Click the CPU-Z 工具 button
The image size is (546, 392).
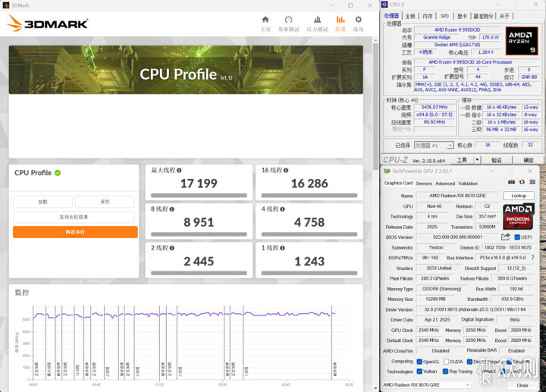click(x=461, y=160)
